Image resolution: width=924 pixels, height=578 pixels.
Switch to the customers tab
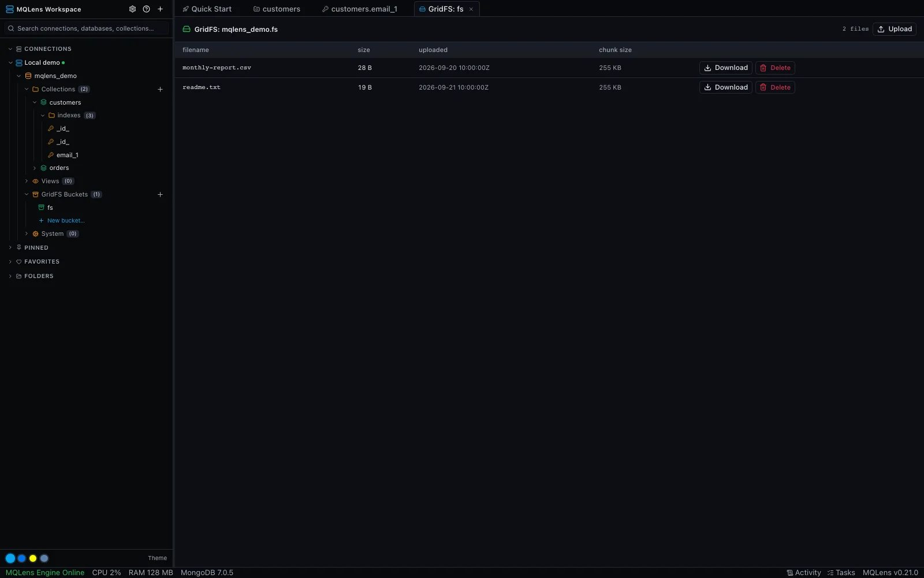(x=277, y=9)
